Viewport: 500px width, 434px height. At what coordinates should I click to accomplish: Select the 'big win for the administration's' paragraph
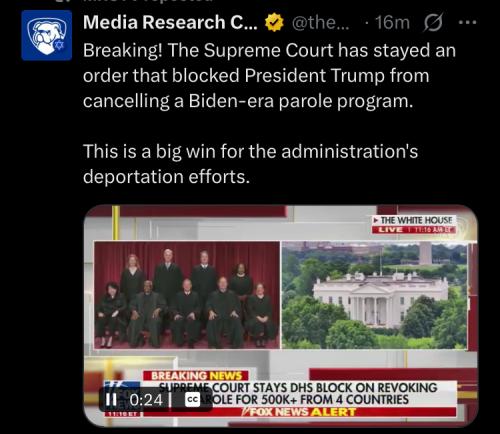coord(250,164)
